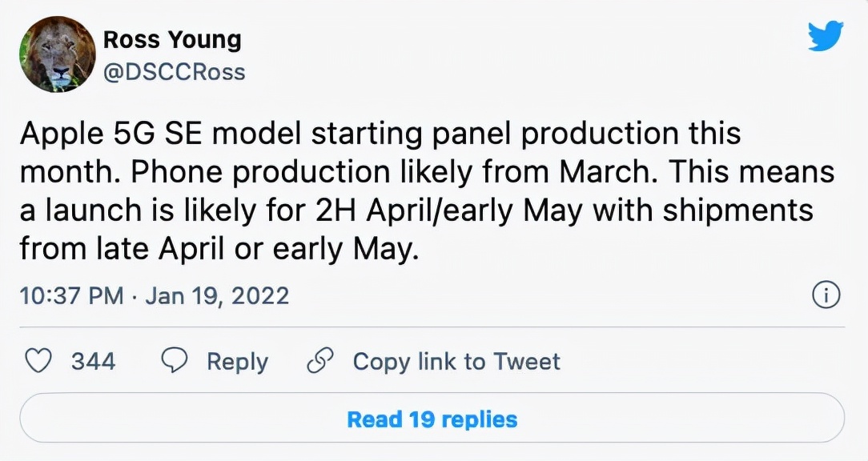Open the circled info icon
Screen dimensions: 868x461
[x=826, y=295]
